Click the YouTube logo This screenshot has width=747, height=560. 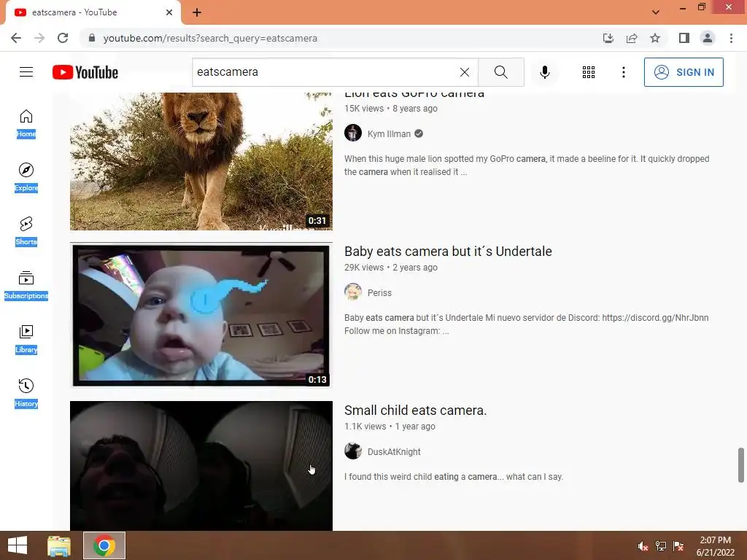[85, 72]
